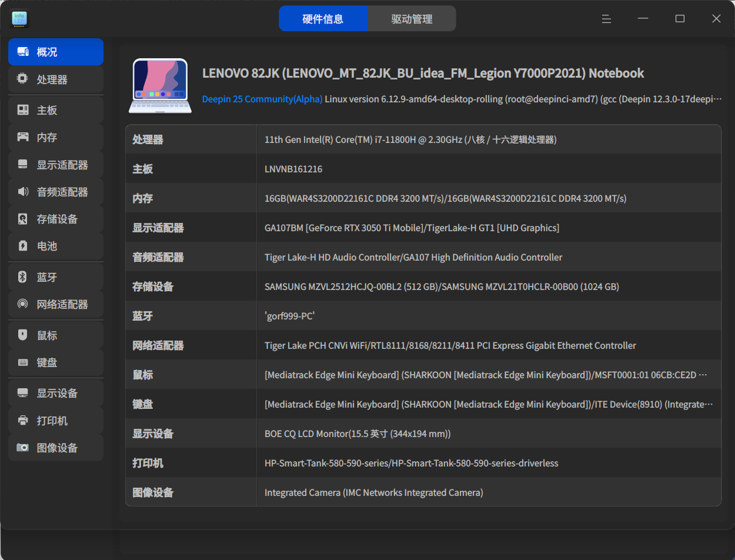
Task: Switch to the 驱动管理 tab
Action: coord(412,19)
